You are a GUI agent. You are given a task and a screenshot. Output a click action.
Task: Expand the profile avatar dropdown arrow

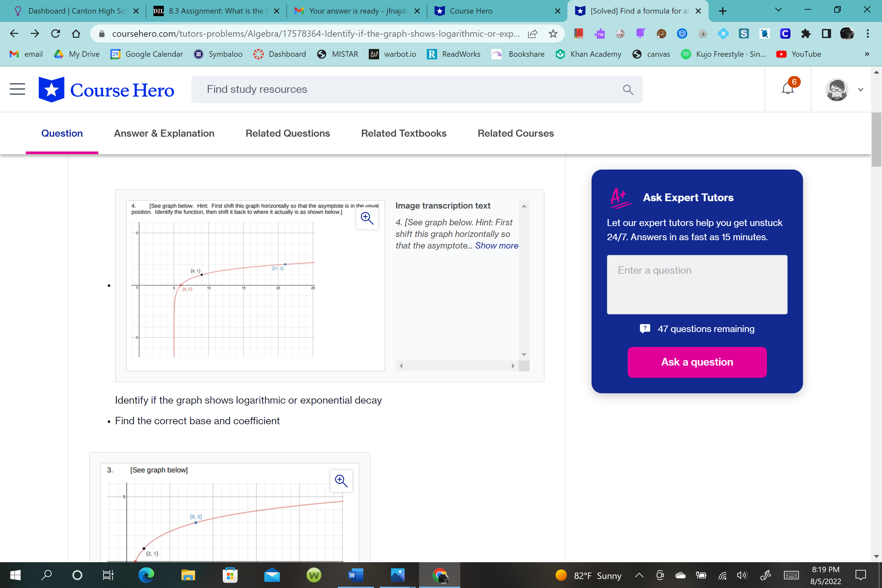point(861,90)
